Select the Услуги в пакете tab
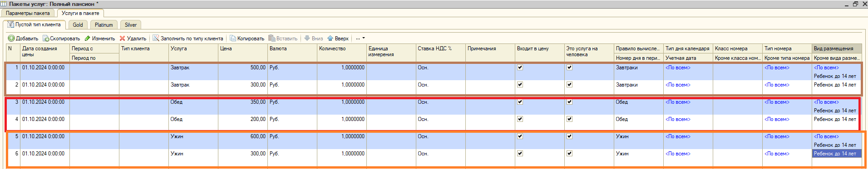This screenshot has width=868, height=169. pyautogui.click(x=80, y=13)
